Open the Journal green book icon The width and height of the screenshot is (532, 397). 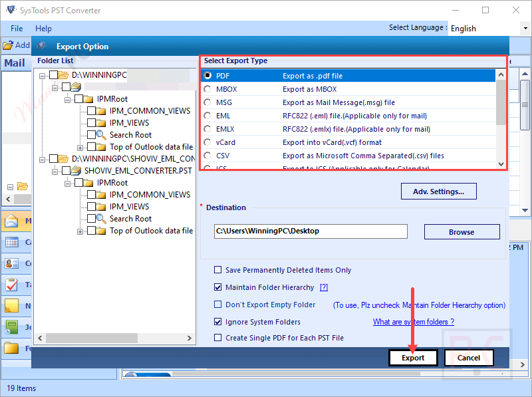pyautogui.click(x=12, y=327)
